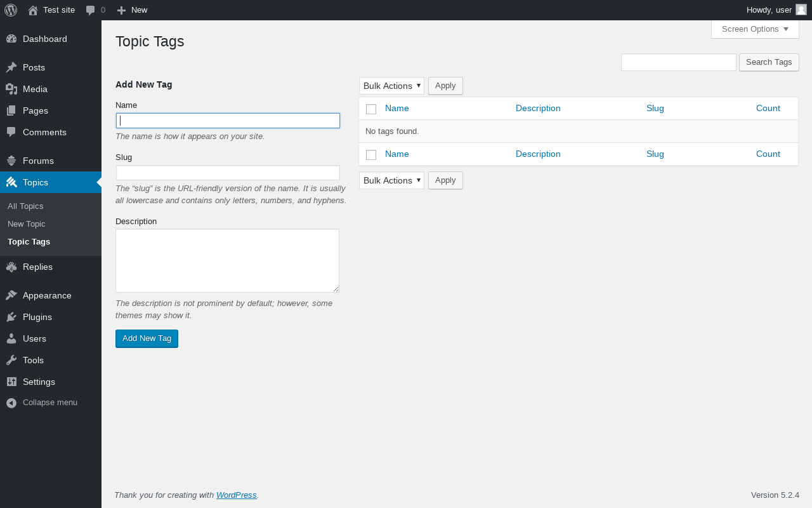This screenshot has width=812, height=508.
Task: Click the Plugins plug icon
Action: (11, 317)
